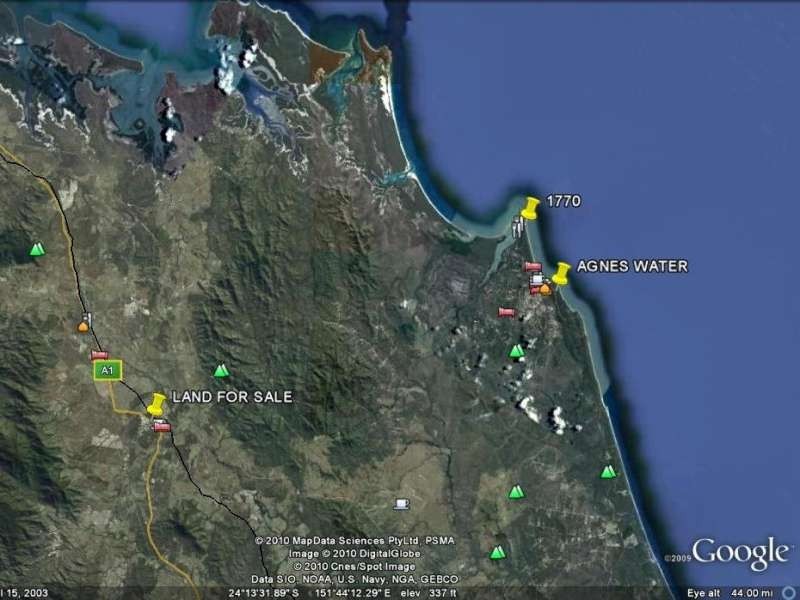This screenshot has height=600, width=800.
Task: Click the red motel icon below Land For Sale
Action: tap(161, 426)
